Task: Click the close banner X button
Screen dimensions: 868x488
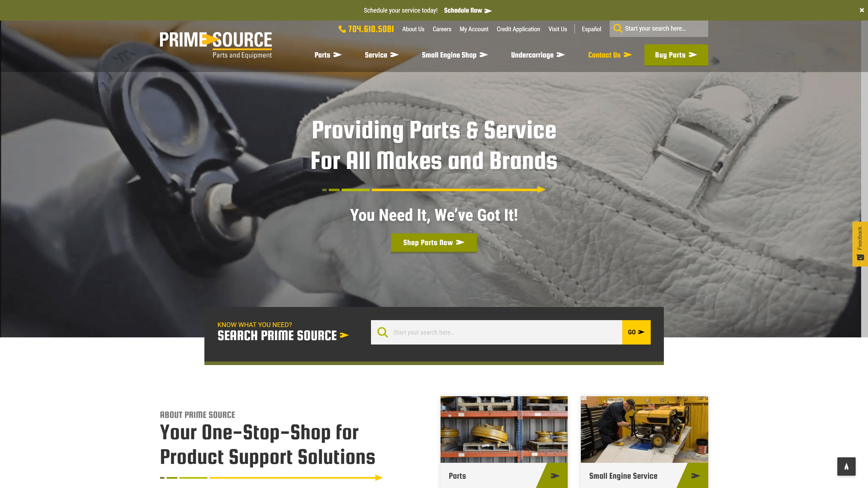Action: (x=861, y=10)
